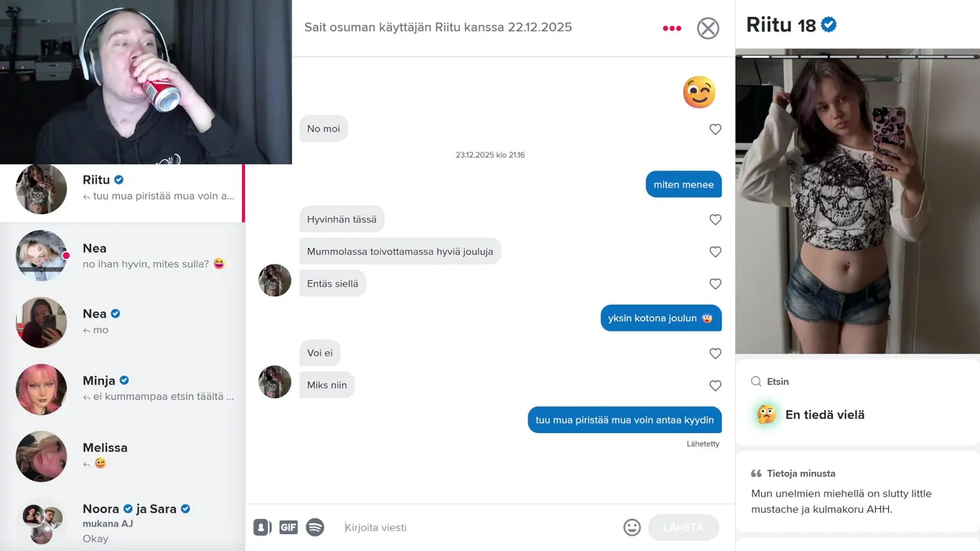The height and width of the screenshot is (551, 980).
Task: Open the contact card icon in message bar
Action: pyautogui.click(x=263, y=527)
